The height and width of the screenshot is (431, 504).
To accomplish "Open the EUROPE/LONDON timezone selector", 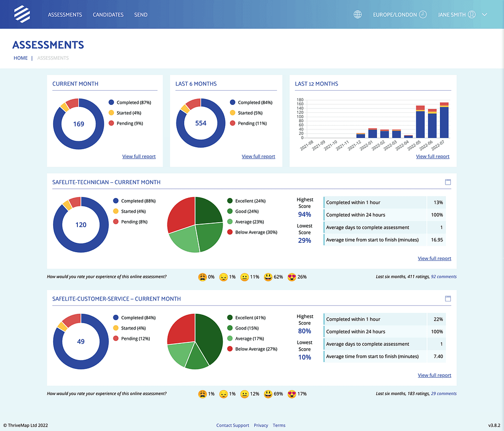I will [395, 14].
